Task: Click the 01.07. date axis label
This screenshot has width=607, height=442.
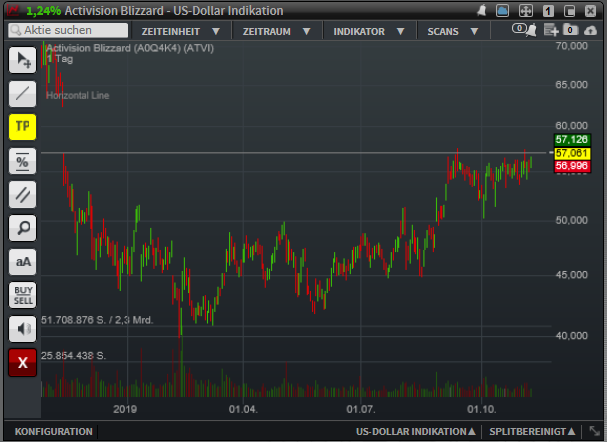Action: click(x=361, y=409)
